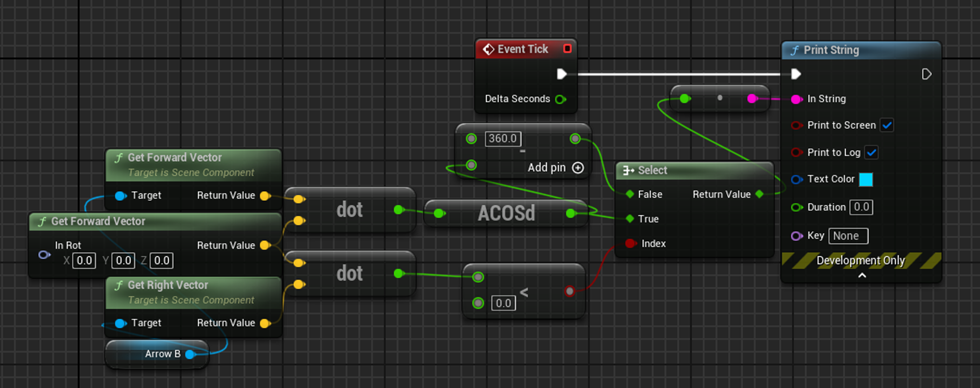The height and width of the screenshot is (388, 980).
Task: Click the In Rot Y value field
Action: (x=123, y=260)
